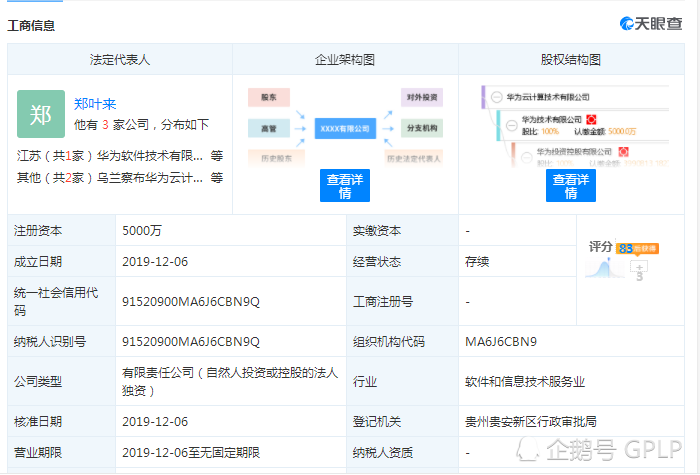Screen dimensions: 700x475
Task: Click the plus box icon below the score
Action: 639,269
